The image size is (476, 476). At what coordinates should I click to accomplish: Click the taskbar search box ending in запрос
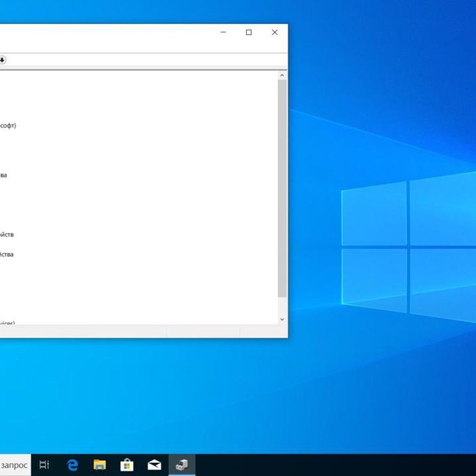[x=15, y=465]
